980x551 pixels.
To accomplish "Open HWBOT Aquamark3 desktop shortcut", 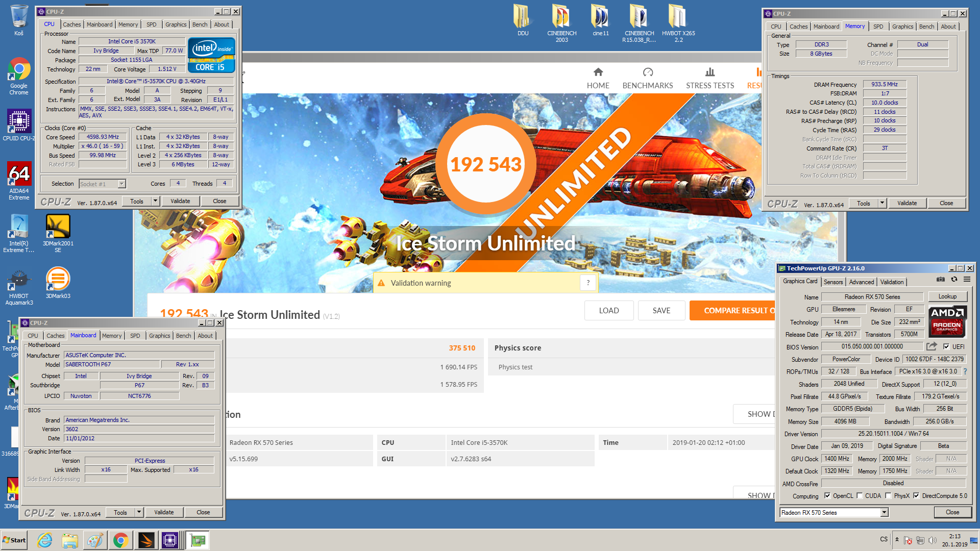I will (x=19, y=288).
